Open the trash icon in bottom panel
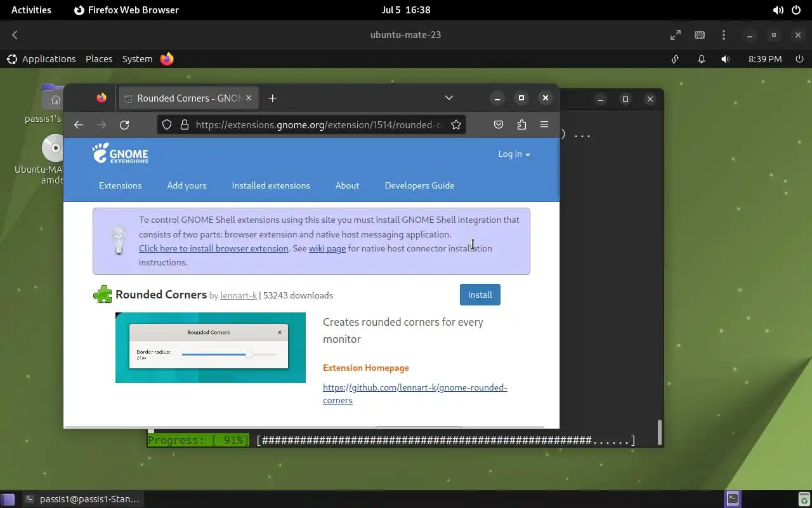The height and width of the screenshot is (508, 812). coord(804,499)
